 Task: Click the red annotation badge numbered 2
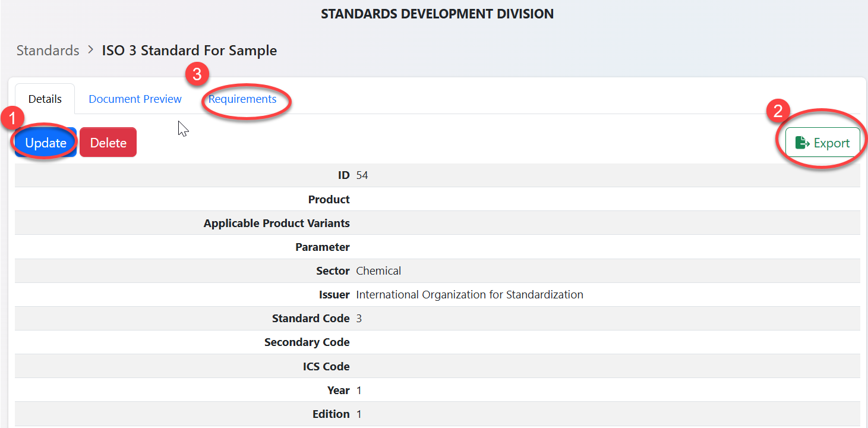[777, 111]
